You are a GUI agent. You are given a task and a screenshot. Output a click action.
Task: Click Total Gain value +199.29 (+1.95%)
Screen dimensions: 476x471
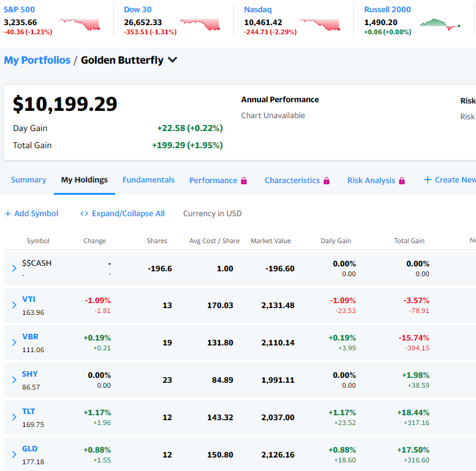tap(187, 145)
